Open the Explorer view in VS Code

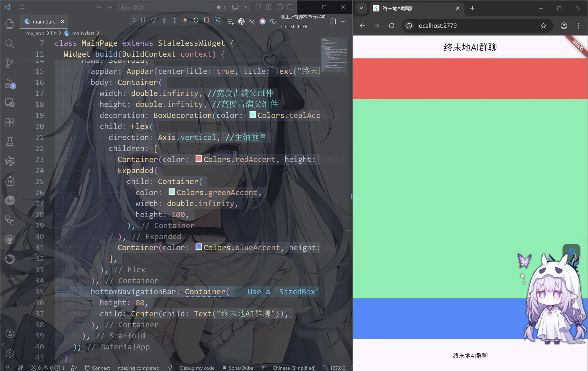[x=10, y=24]
